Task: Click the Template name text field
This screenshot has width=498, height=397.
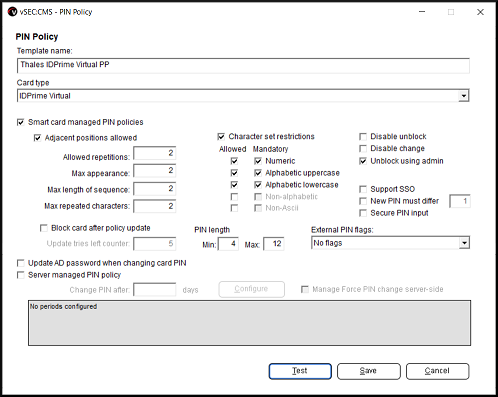Action: coord(243,65)
